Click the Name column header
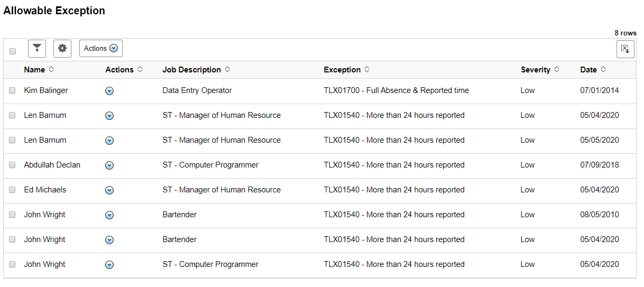Viewport: 644px width, 287px height. coord(34,70)
